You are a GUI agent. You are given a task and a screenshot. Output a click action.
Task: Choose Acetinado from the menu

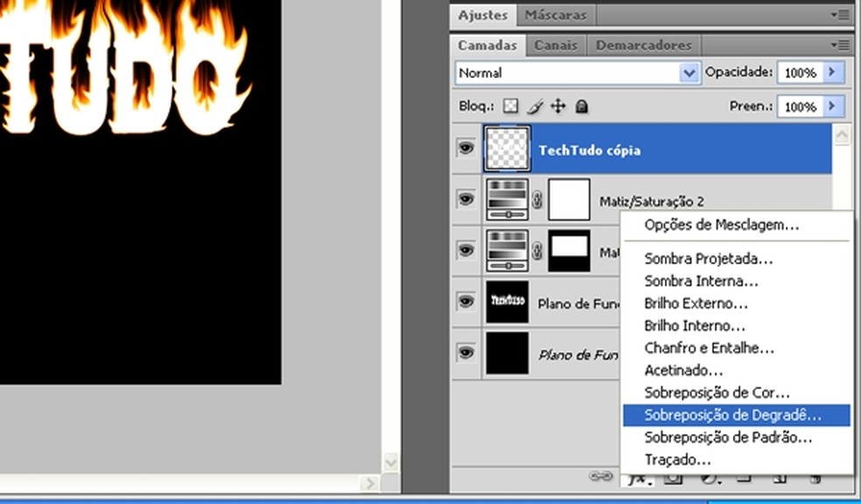pyautogui.click(x=737, y=370)
